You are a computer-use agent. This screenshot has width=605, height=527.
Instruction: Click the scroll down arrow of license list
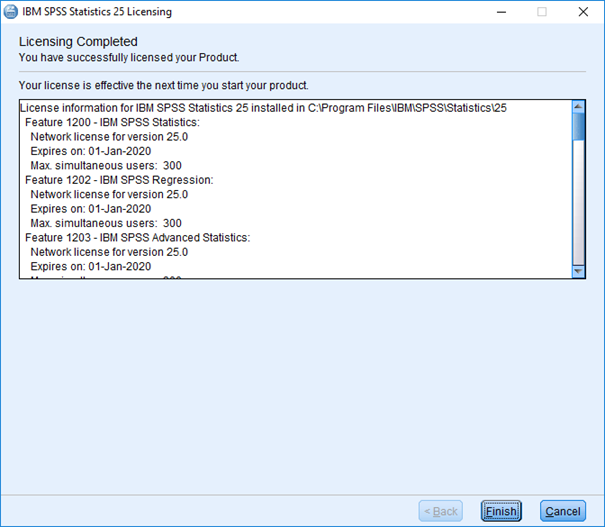578,271
